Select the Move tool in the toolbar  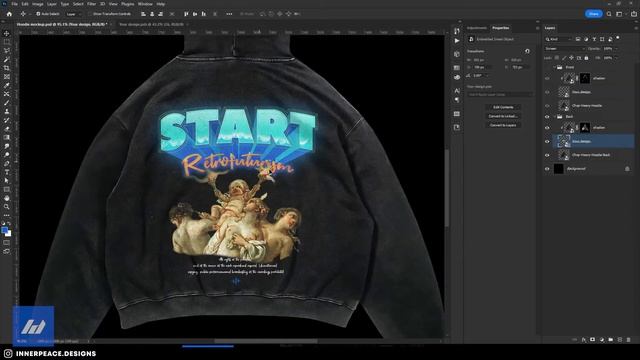click(x=7, y=33)
